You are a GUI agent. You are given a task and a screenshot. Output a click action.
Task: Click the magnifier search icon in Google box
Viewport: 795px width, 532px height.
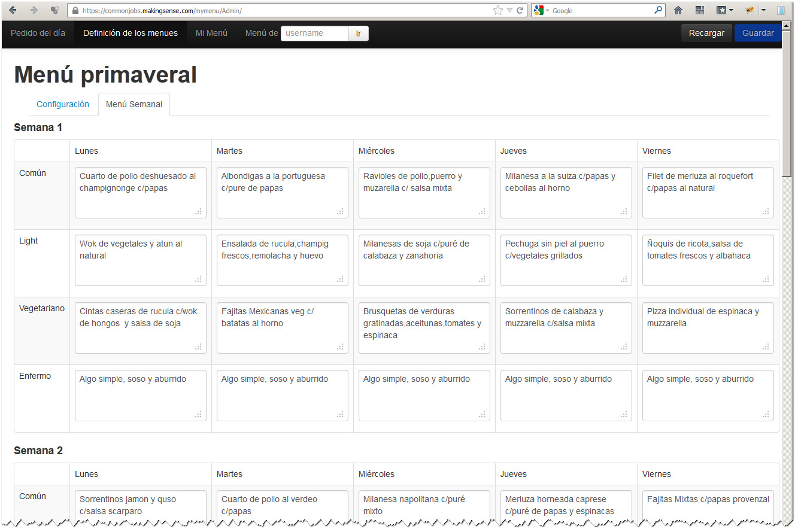[x=658, y=10]
